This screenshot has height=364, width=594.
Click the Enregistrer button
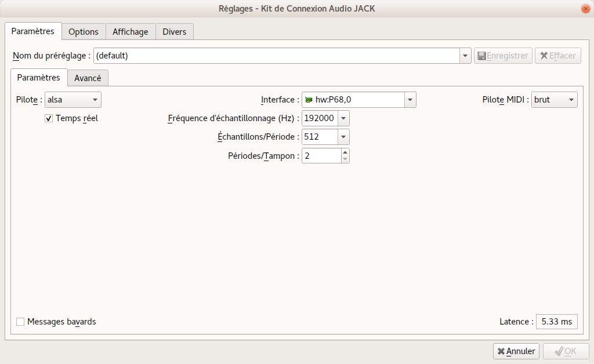pos(503,56)
